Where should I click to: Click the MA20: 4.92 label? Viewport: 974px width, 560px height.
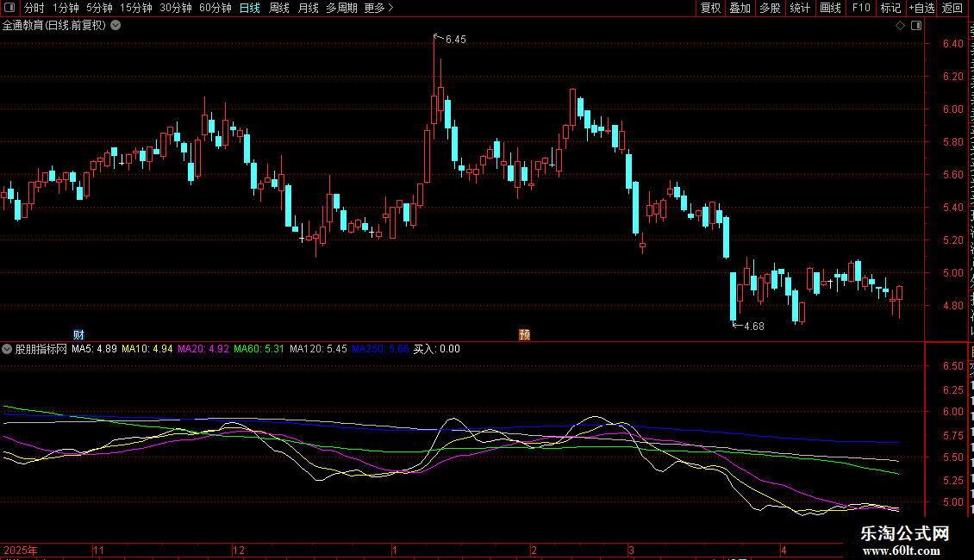pyautogui.click(x=203, y=349)
